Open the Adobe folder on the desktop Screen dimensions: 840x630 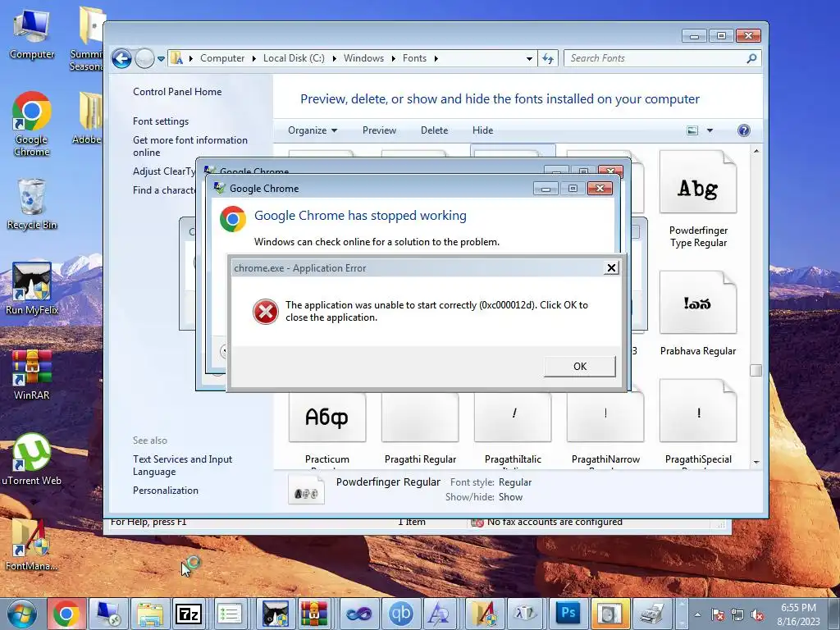(x=87, y=118)
